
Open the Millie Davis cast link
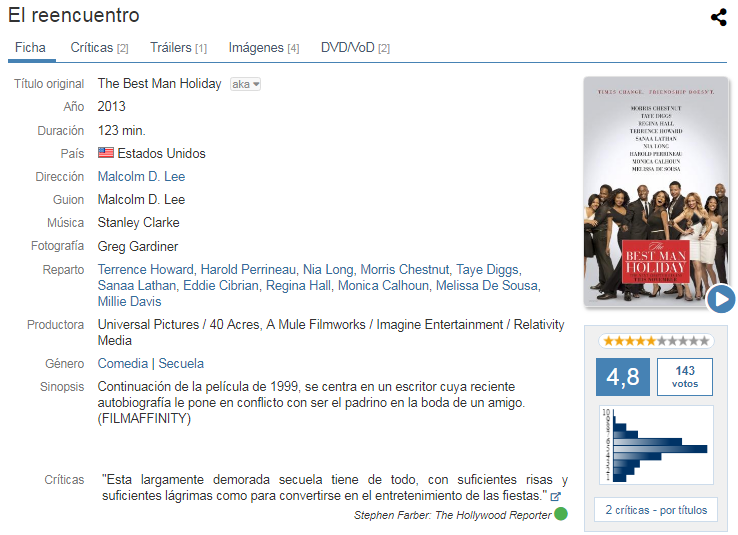pos(129,302)
